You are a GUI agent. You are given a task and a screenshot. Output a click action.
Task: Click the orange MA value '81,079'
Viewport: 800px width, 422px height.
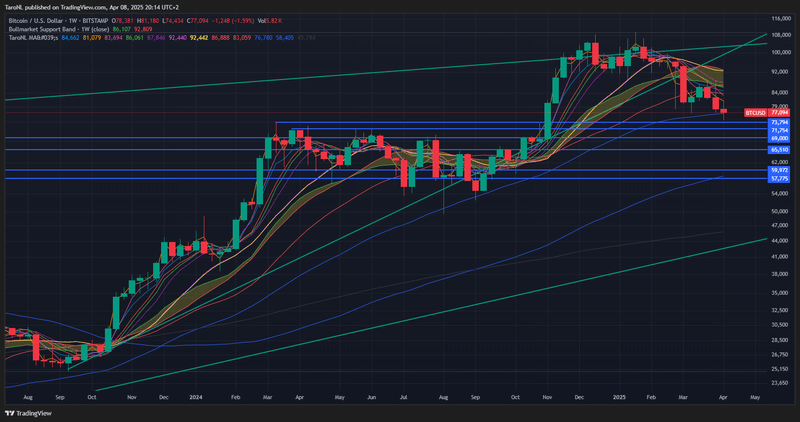coord(92,38)
